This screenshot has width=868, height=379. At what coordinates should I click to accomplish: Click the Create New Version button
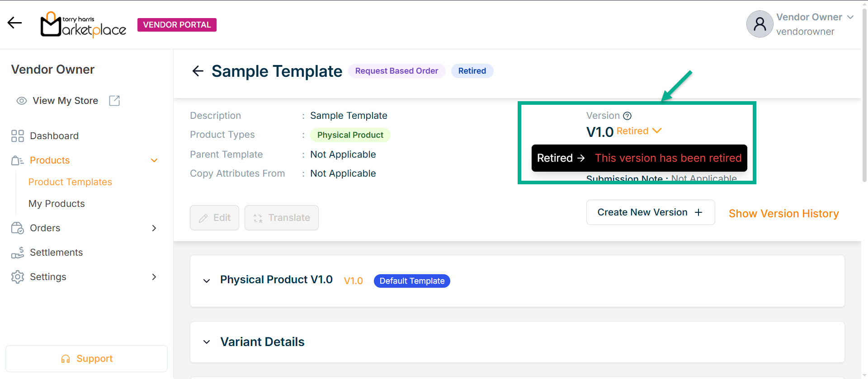tap(650, 212)
